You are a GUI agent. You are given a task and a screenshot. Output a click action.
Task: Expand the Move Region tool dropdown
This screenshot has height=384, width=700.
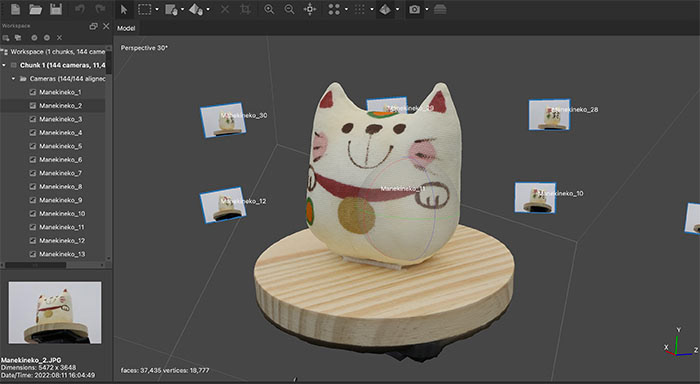click(182, 9)
